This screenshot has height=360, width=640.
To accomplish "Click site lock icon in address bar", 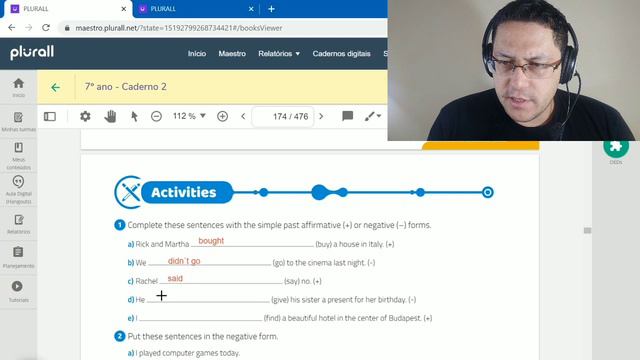I will point(67,28).
